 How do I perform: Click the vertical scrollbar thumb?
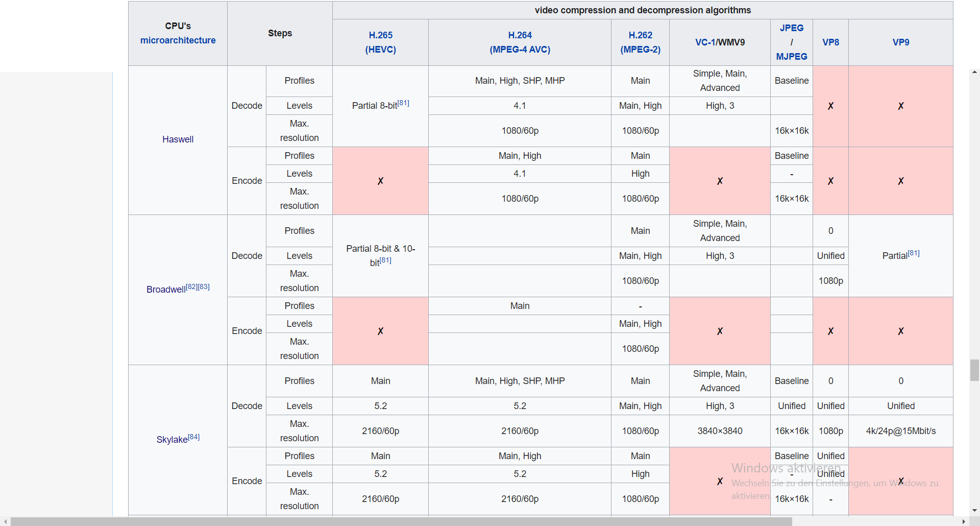point(975,370)
